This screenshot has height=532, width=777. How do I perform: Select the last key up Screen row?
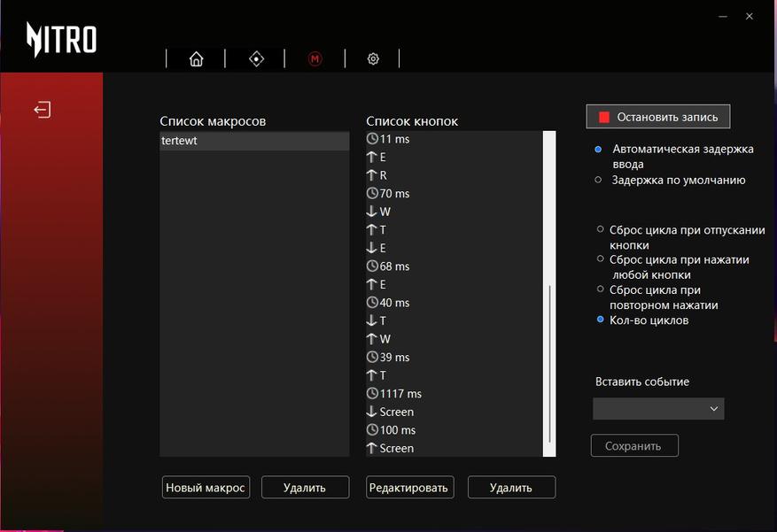[455, 448]
